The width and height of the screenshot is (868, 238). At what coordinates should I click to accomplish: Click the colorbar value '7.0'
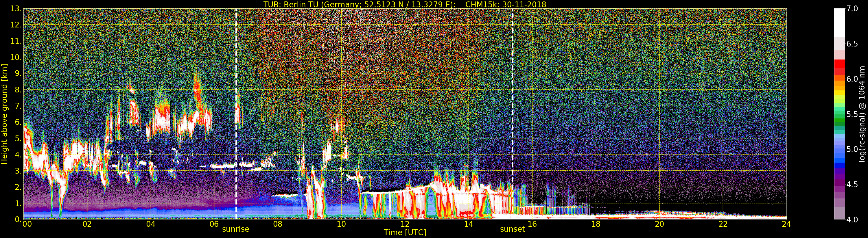(852, 9)
